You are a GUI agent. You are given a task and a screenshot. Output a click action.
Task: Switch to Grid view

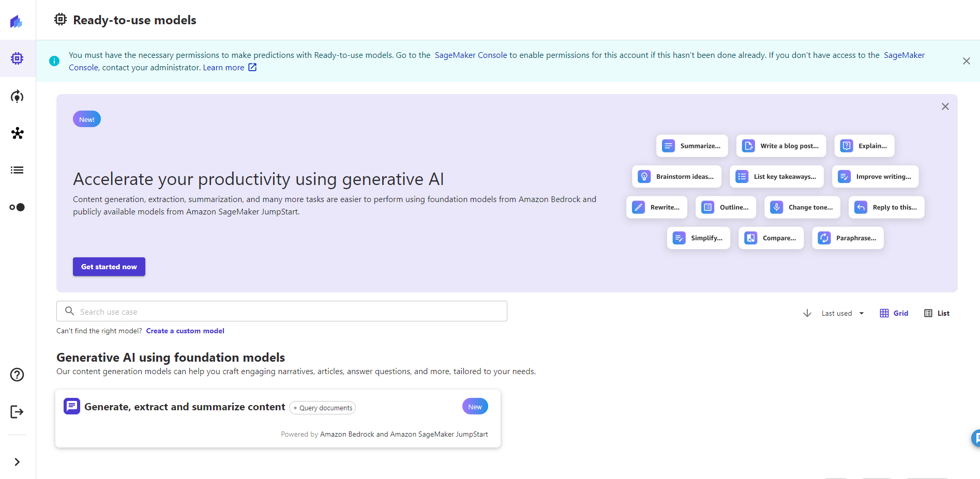pos(894,313)
